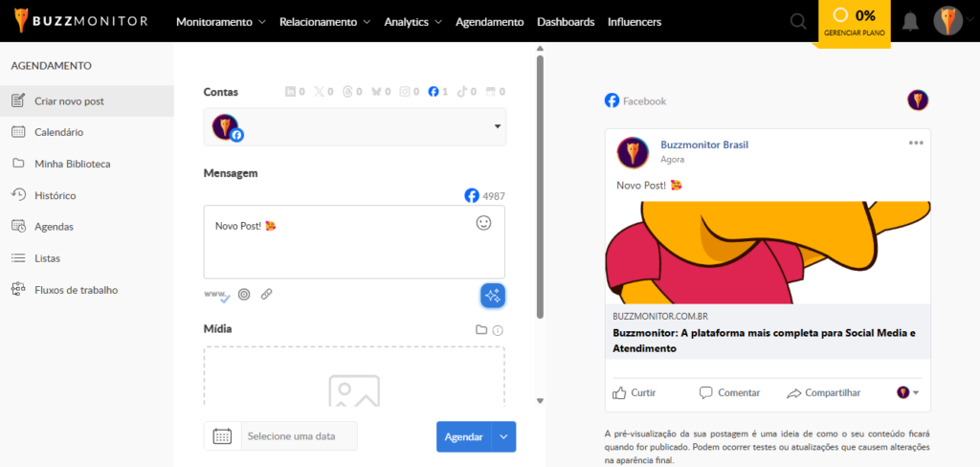This screenshot has height=467, width=980.
Task: Open the Analytics menu
Action: pyautogui.click(x=413, y=22)
